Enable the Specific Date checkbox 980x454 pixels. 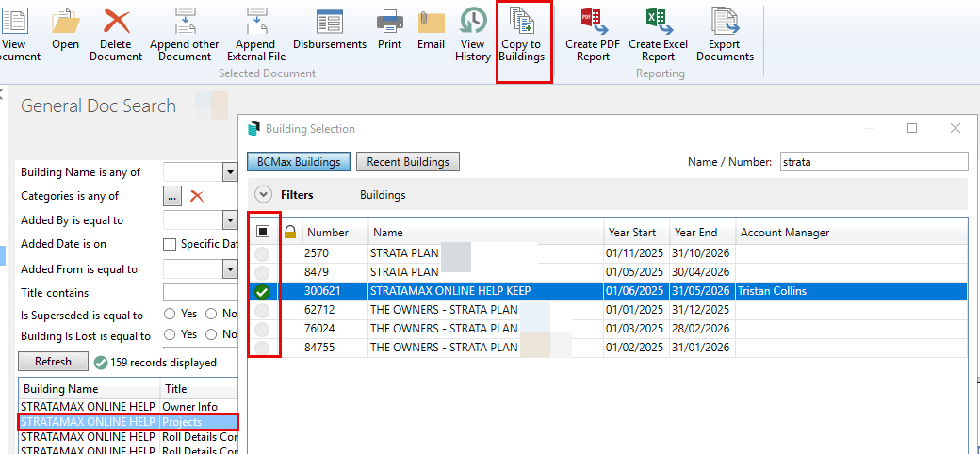pyautogui.click(x=170, y=244)
